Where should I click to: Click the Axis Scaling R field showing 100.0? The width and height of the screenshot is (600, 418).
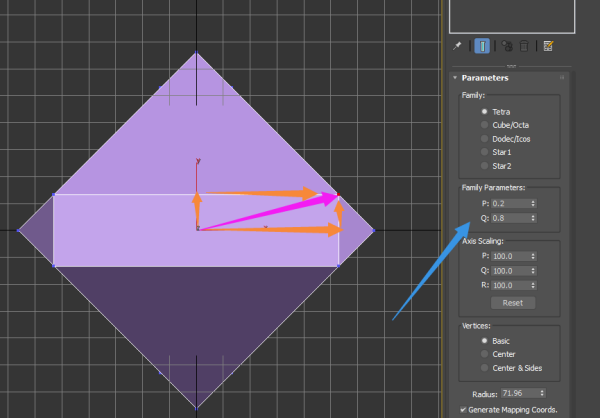(510, 285)
